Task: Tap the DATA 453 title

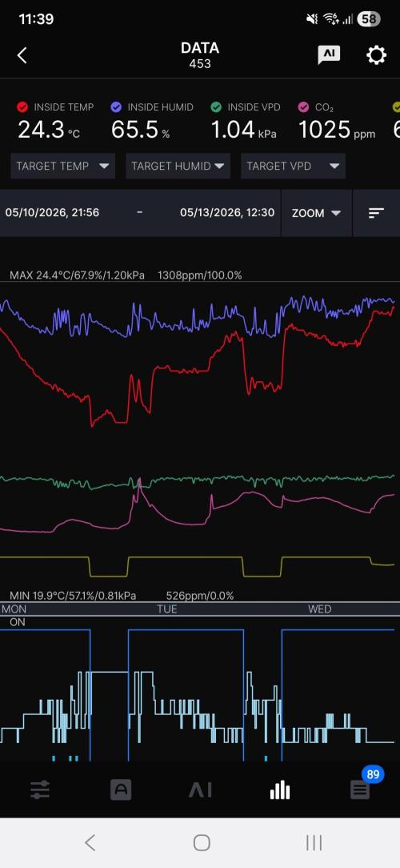Action: (200, 55)
